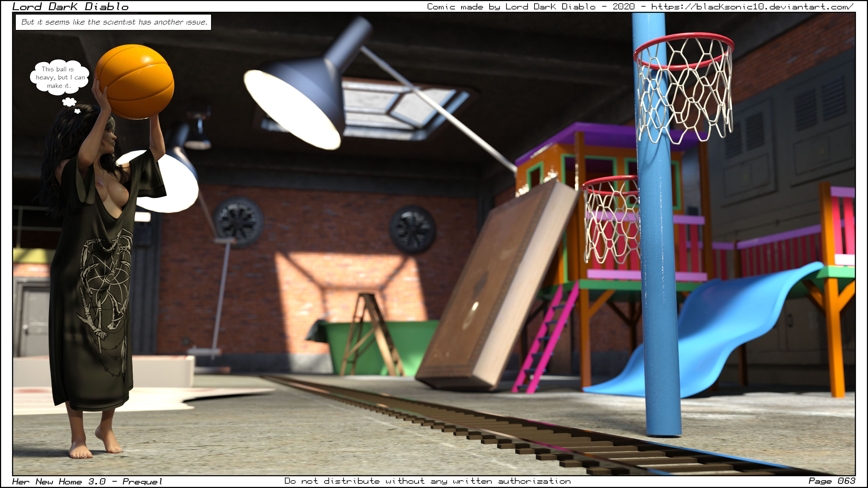Click the caption 'But it seems like the scientist has another issue.'
The image size is (868, 488).
click(113, 22)
